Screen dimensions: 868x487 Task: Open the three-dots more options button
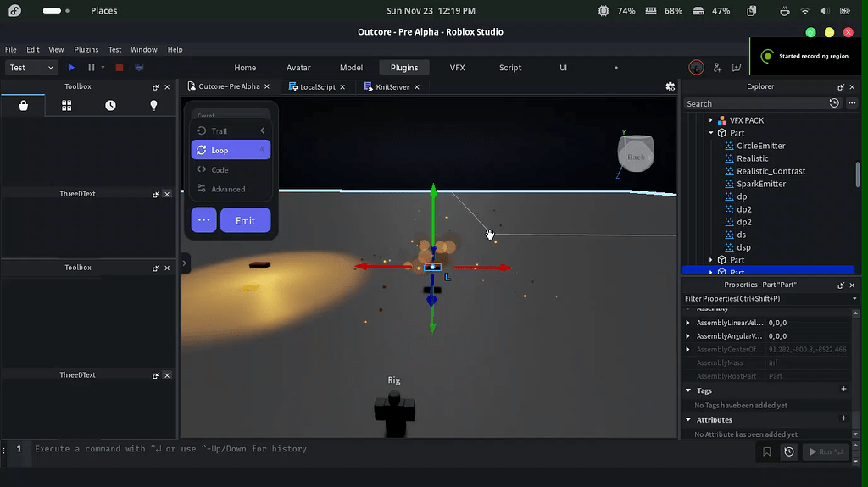(x=203, y=220)
